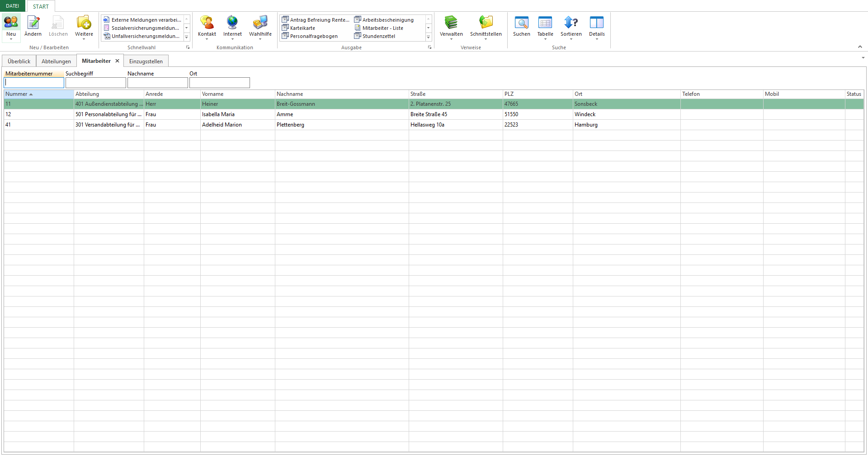Viewport: 868px width, 456px height.
Task: Click the 301 Versandabteilung cell
Action: coord(109,125)
